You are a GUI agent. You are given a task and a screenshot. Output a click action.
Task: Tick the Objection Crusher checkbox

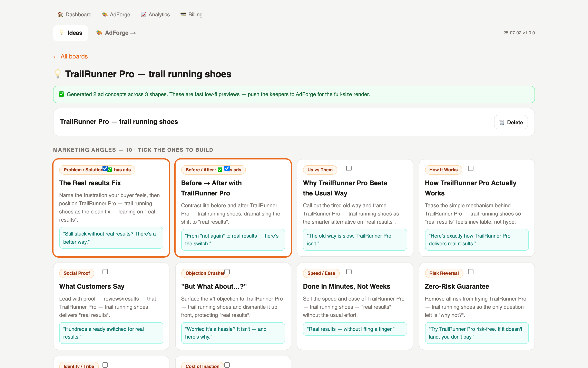tap(227, 272)
